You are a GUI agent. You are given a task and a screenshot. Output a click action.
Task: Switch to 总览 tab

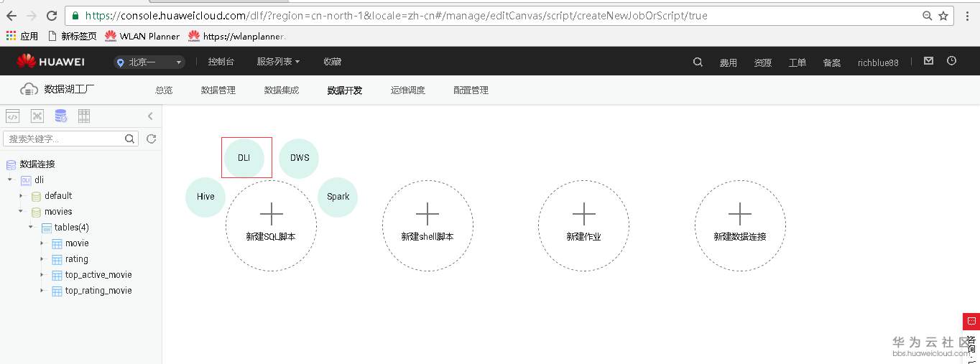(x=164, y=90)
